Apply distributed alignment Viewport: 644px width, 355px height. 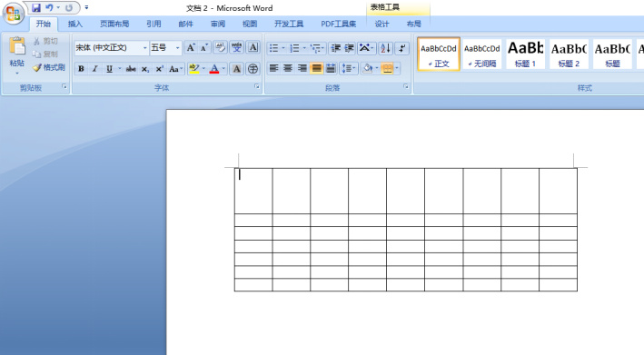tap(331, 68)
